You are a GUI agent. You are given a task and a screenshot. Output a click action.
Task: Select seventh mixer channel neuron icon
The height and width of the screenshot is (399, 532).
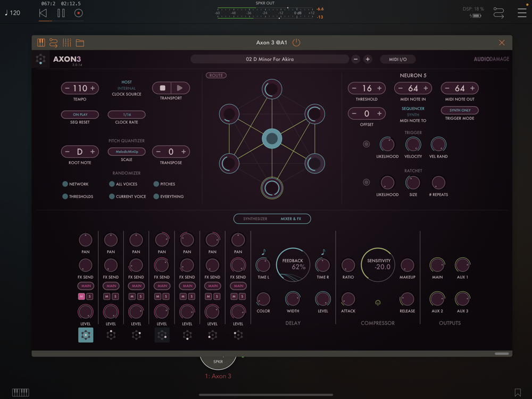pos(238,335)
